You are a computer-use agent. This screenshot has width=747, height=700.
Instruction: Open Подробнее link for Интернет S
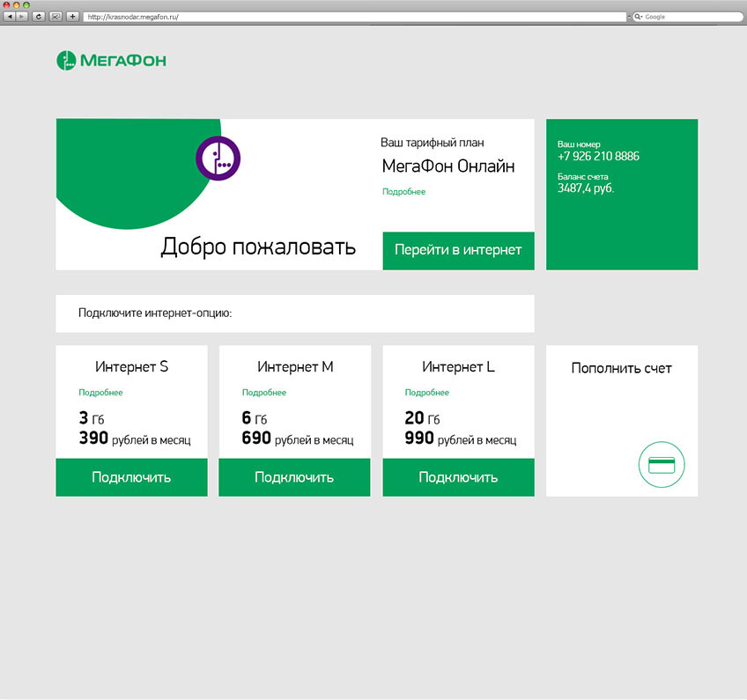coord(100,393)
